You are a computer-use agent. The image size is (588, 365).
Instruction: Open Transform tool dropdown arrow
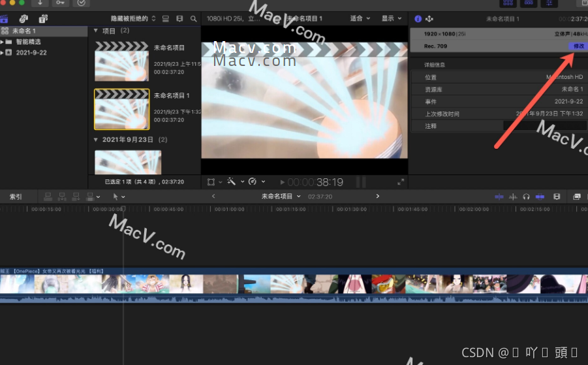pyautogui.click(x=220, y=182)
